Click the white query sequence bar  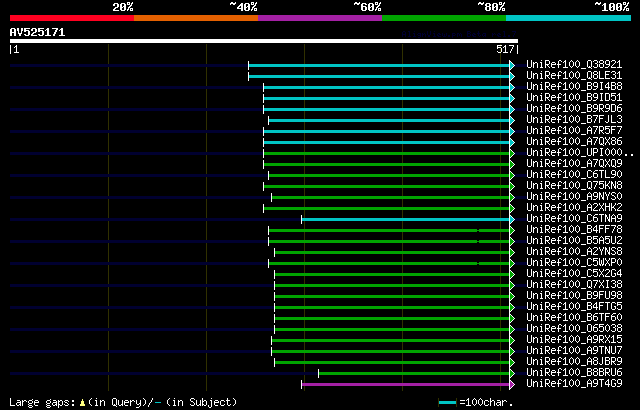(x=264, y=41)
